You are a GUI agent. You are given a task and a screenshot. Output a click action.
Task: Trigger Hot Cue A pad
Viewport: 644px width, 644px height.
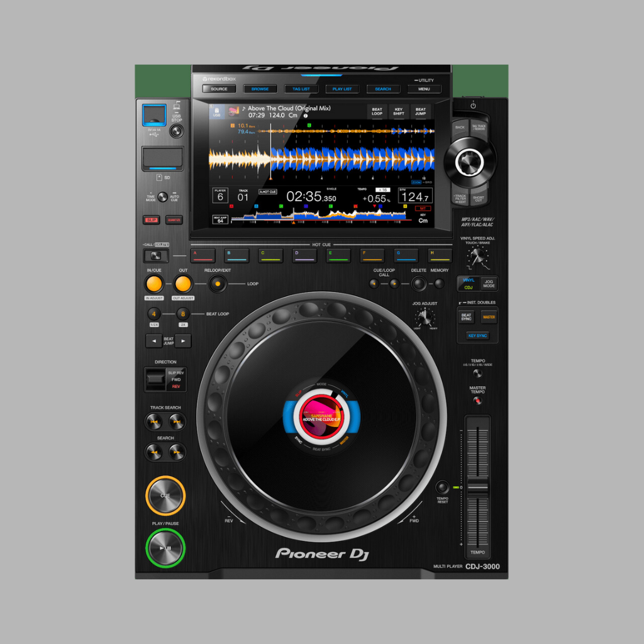[x=203, y=255]
